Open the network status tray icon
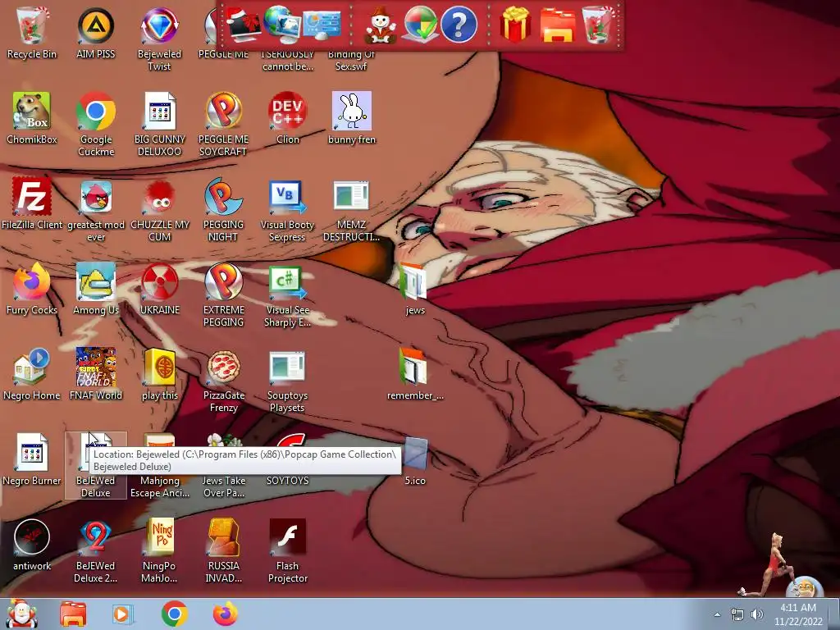Screen dimensions: 840x630 737,614
